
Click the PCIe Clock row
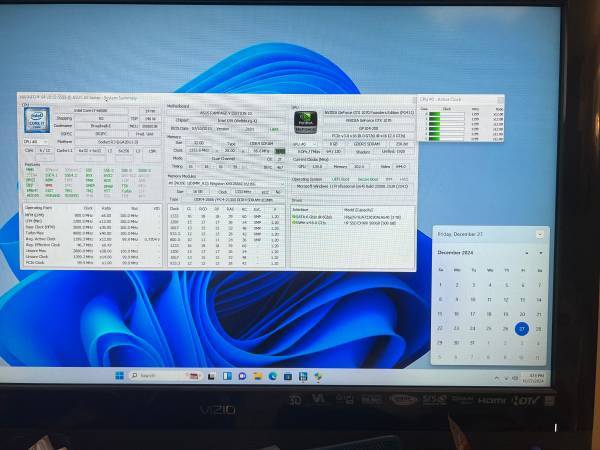click(92, 262)
